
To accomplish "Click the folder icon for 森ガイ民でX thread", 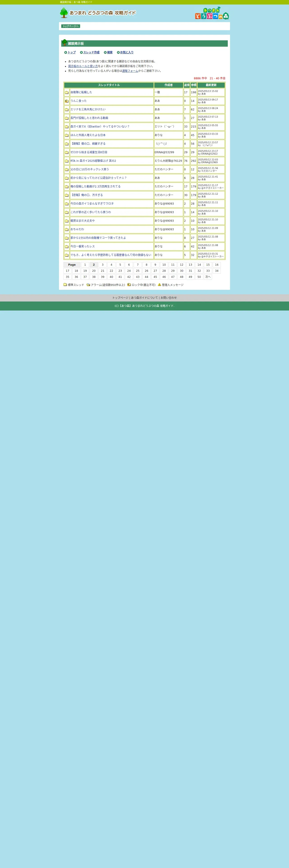I will 67,127.
